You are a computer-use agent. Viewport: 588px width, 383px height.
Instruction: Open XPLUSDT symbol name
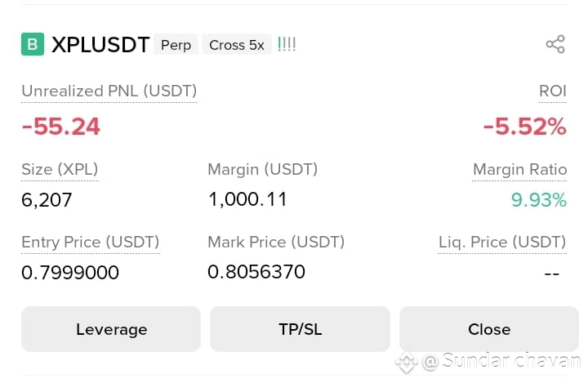tap(100, 45)
